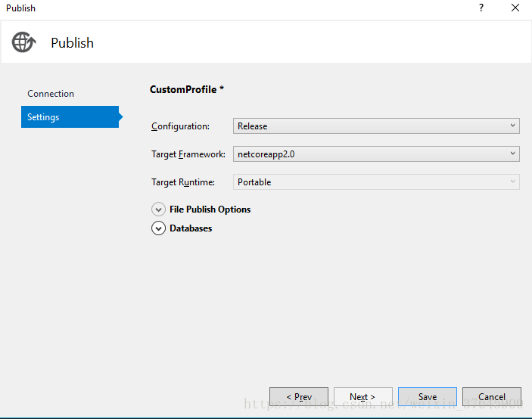This screenshot has width=532, height=419.
Task: Click the Next button
Action: (x=362, y=397)
